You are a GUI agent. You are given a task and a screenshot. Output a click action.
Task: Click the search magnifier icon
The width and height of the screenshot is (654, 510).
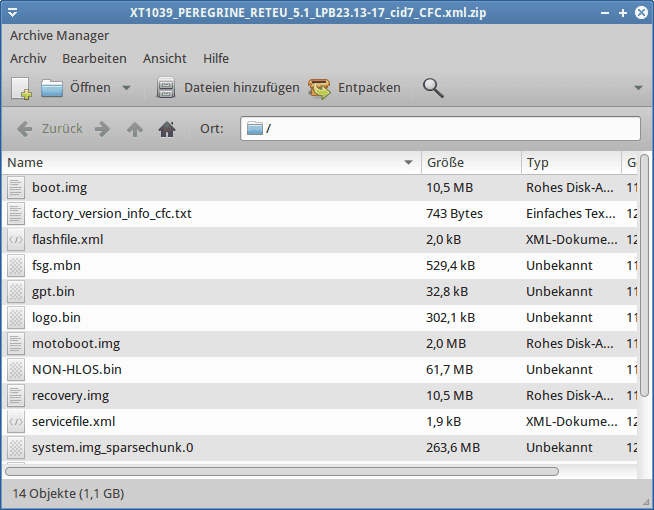[433, 88]
